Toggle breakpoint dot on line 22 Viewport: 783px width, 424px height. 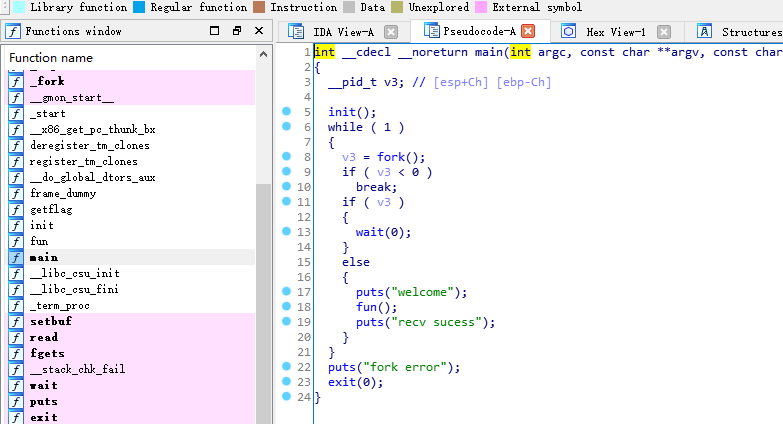tap(286, 366)
